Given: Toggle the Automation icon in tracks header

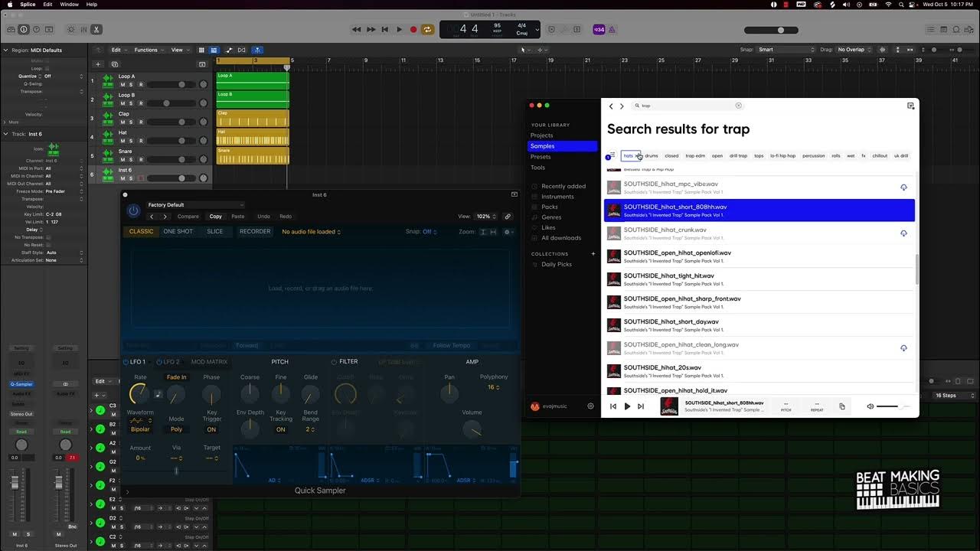Looking at the screenshot, I should (228, 50).
